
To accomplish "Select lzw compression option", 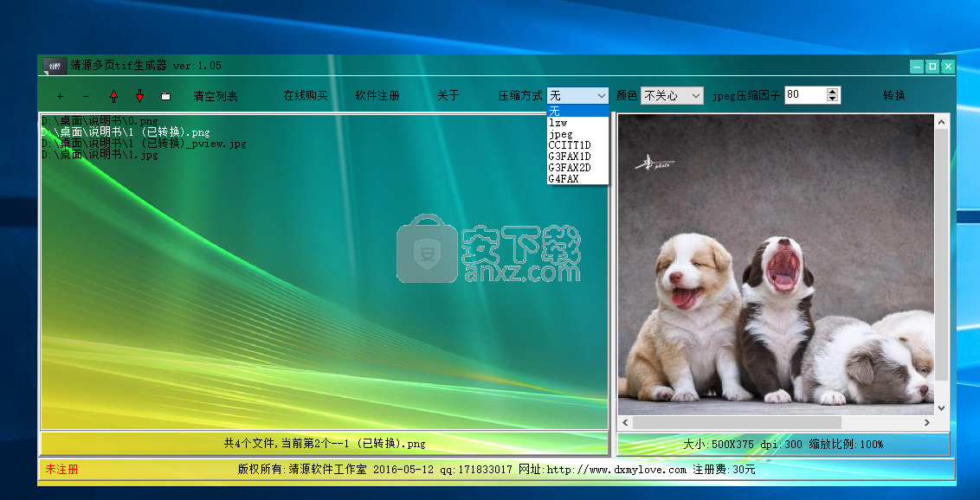I will (x=577, y=122).
